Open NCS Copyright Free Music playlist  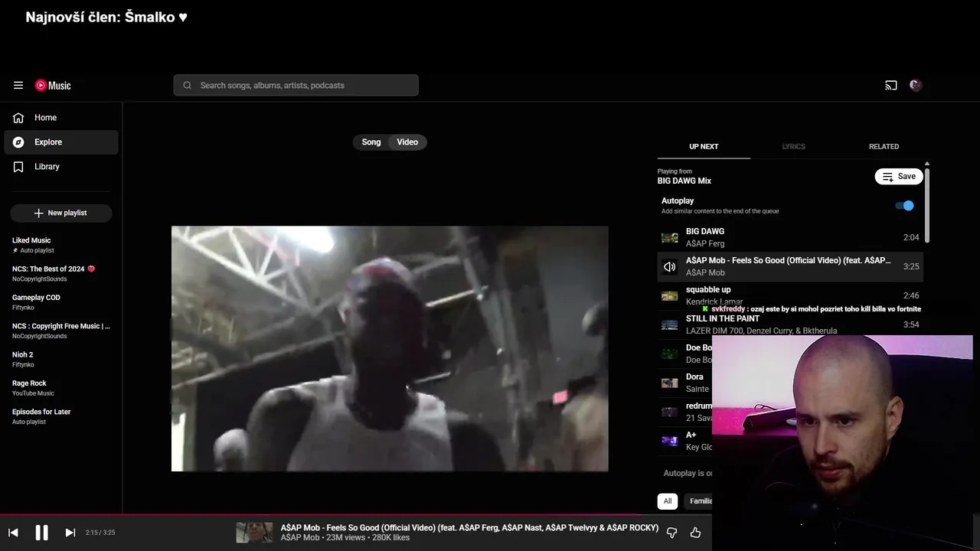pos(61,331)
